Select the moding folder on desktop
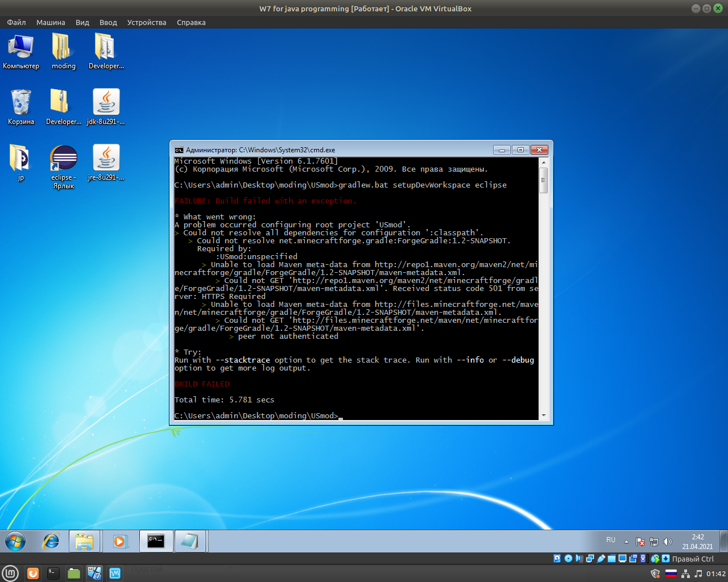This screenshot has height=582, width=728. [64, 52]
